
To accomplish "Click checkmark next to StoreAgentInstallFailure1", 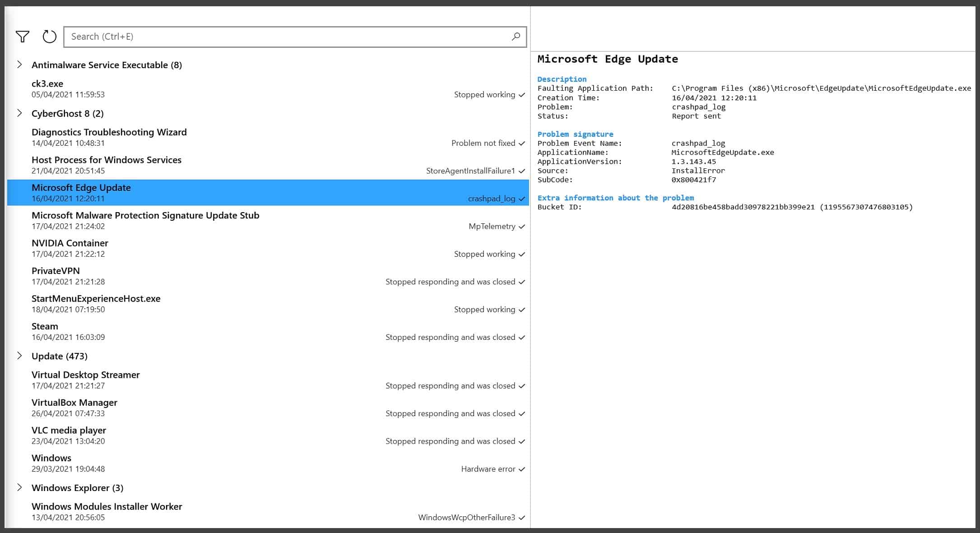I will coord(522,171).
